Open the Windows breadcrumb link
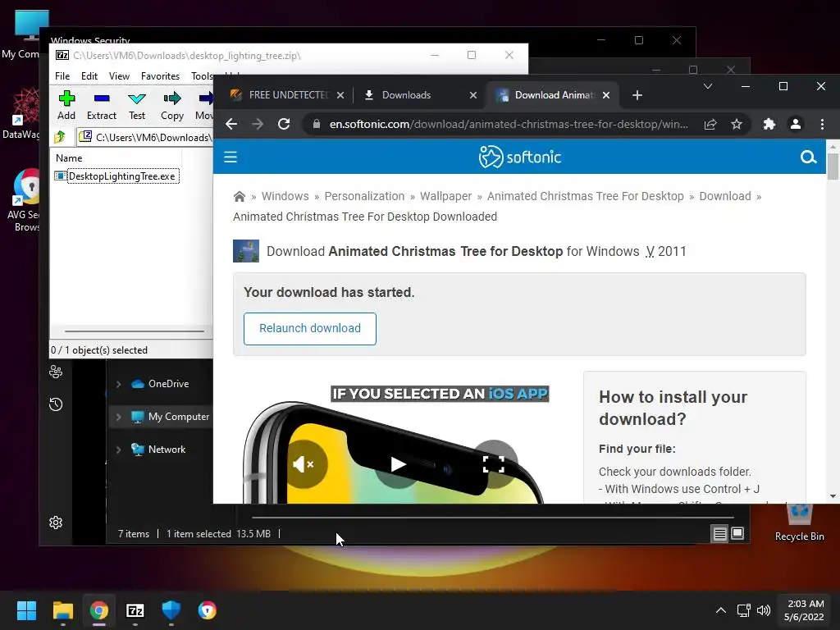This screenshot has height=630, width=840. coord(285,196)
